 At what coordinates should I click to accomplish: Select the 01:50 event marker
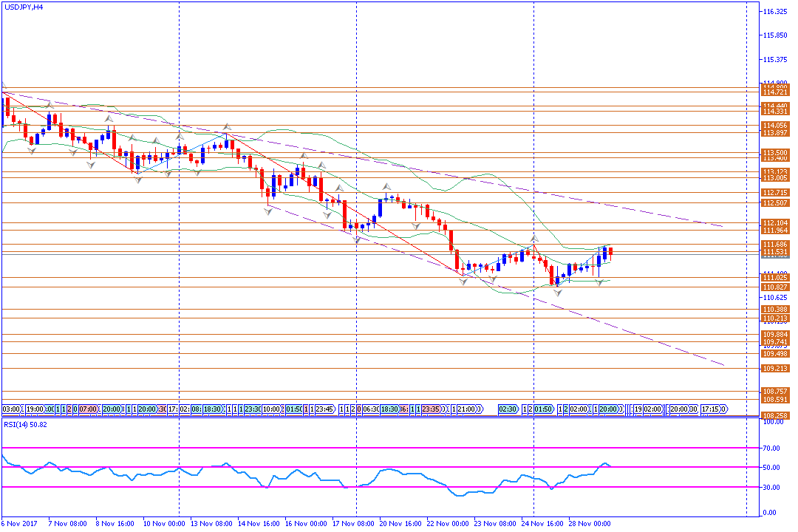[x=544, y=409]
